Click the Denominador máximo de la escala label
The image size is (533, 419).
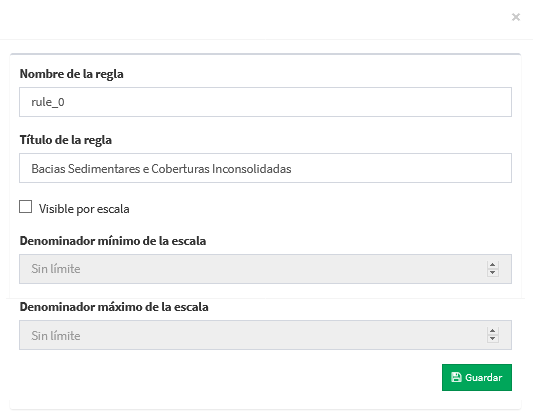pos(114,307)
